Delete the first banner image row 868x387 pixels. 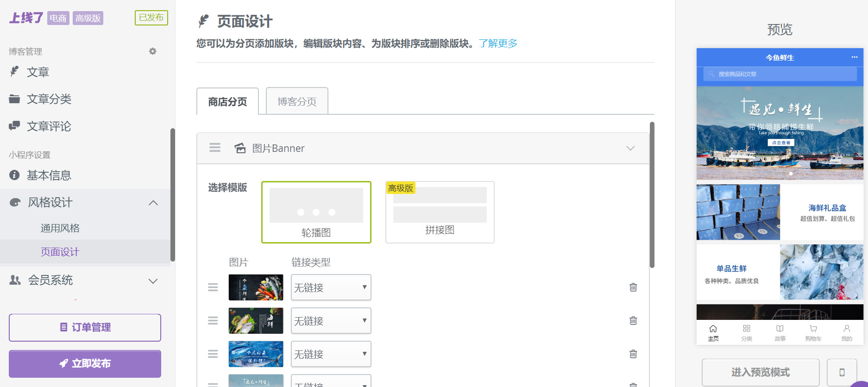633,287
